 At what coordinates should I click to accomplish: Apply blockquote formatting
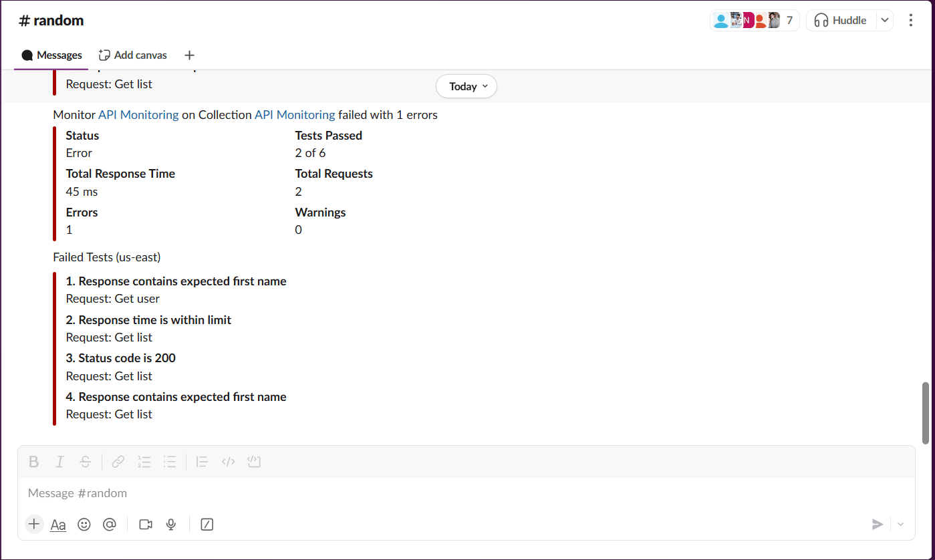point(202,462)
